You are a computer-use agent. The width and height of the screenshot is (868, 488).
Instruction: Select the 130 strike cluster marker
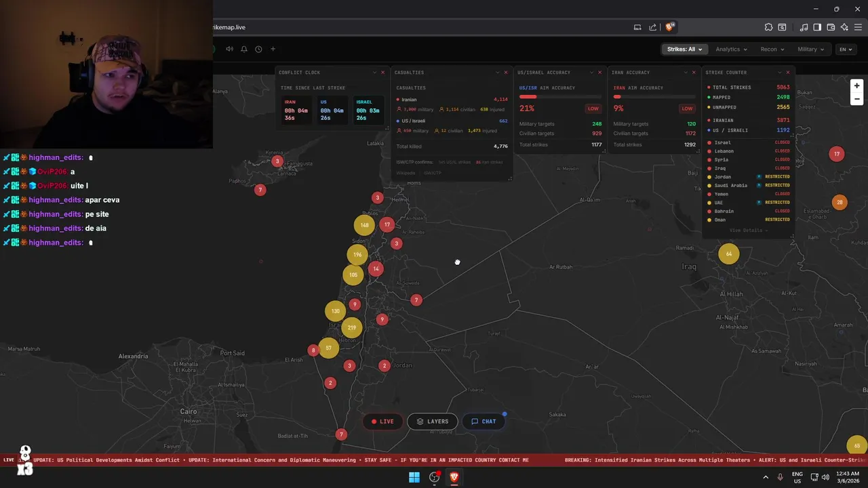[335, 311]
